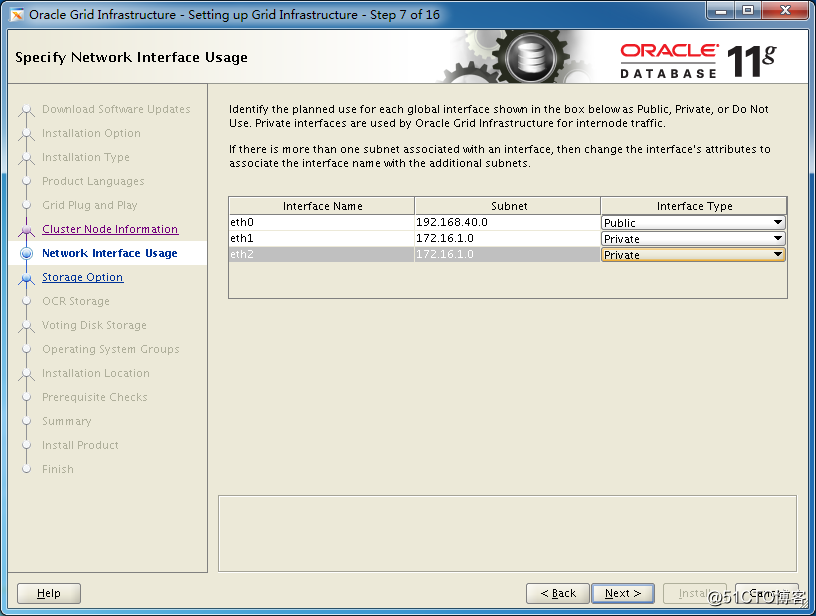Viewport: 816px width, 616px height.
Task: Click the eth1 subnet 172.16.1.0 cell
Action: [507, 239]
